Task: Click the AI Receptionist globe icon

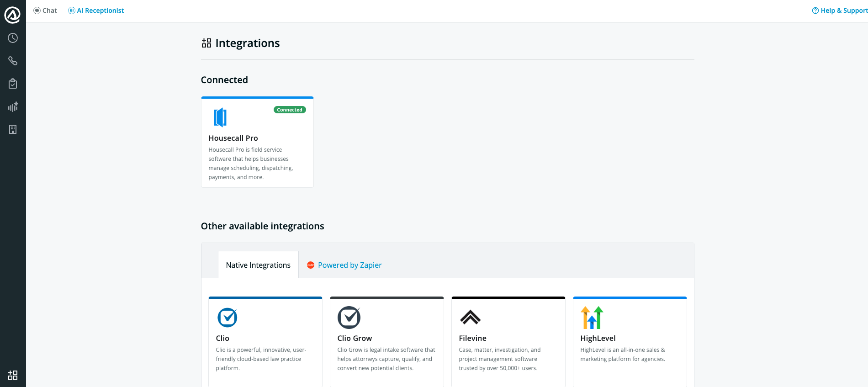Action: (72, 11)
